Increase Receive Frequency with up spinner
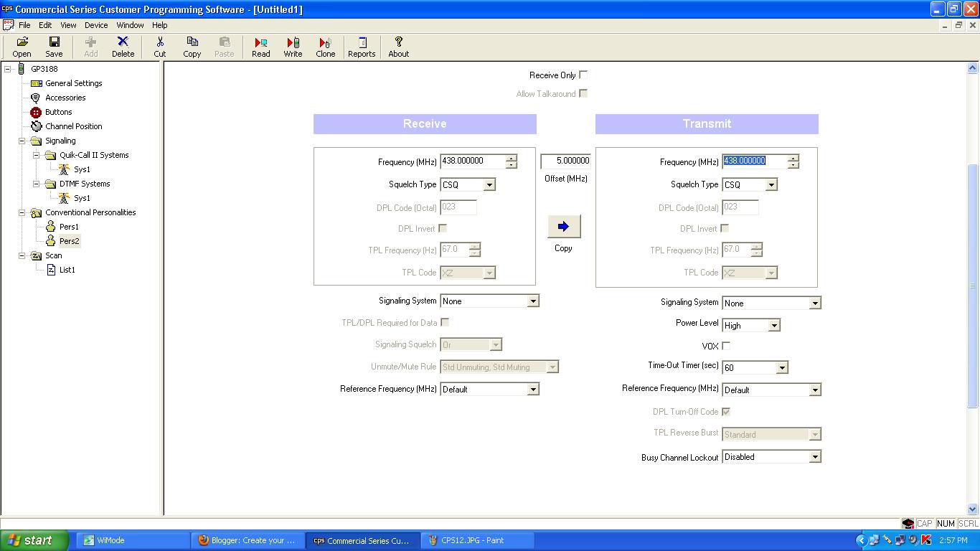The image size is (980, 551). [511, 158]
